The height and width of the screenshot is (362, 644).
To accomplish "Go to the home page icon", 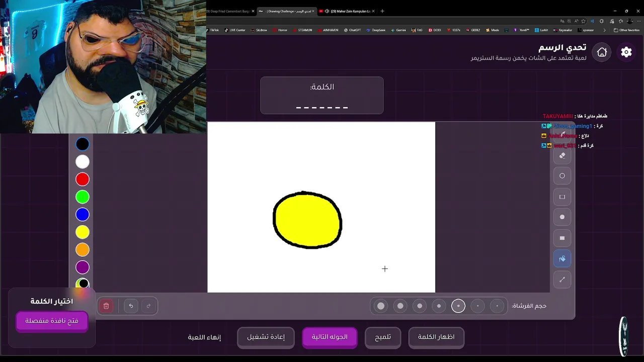I will [602, 52].
